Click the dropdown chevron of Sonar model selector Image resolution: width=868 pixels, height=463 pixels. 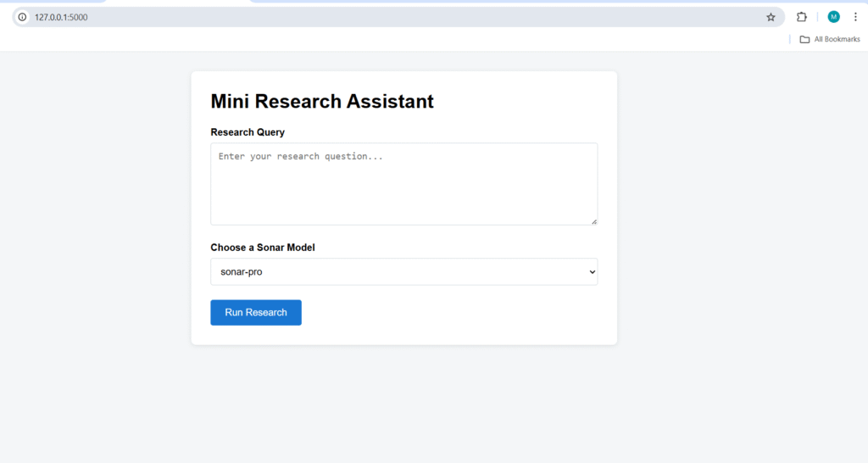pyautogui.click(x=592, y=272)
